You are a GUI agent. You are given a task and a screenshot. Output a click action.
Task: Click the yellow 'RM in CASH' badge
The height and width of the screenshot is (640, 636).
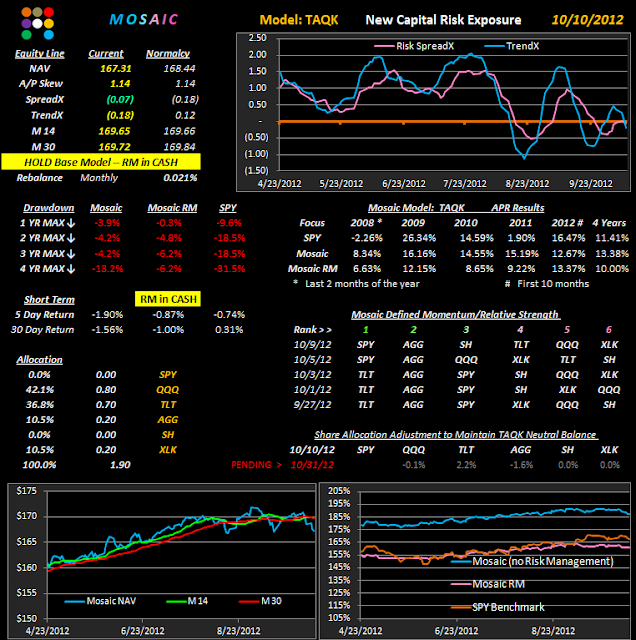(x=168, y=299)
